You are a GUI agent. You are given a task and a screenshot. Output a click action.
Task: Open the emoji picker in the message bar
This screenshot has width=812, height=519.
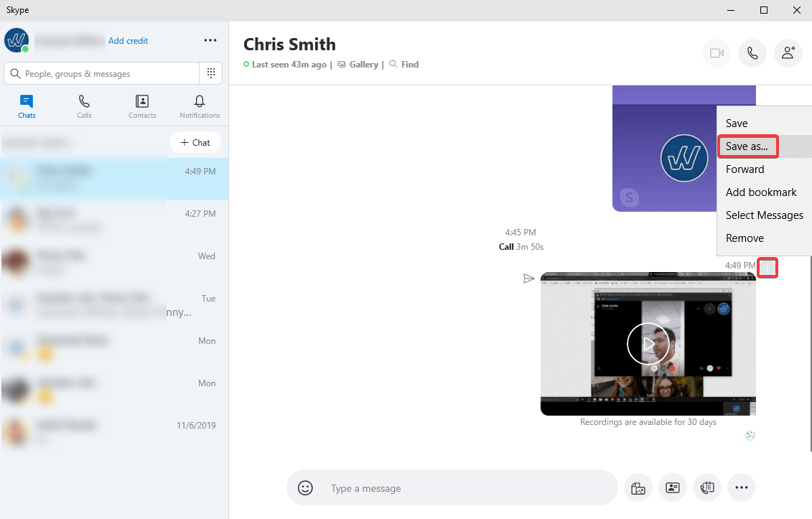click(x=305, y=487)
